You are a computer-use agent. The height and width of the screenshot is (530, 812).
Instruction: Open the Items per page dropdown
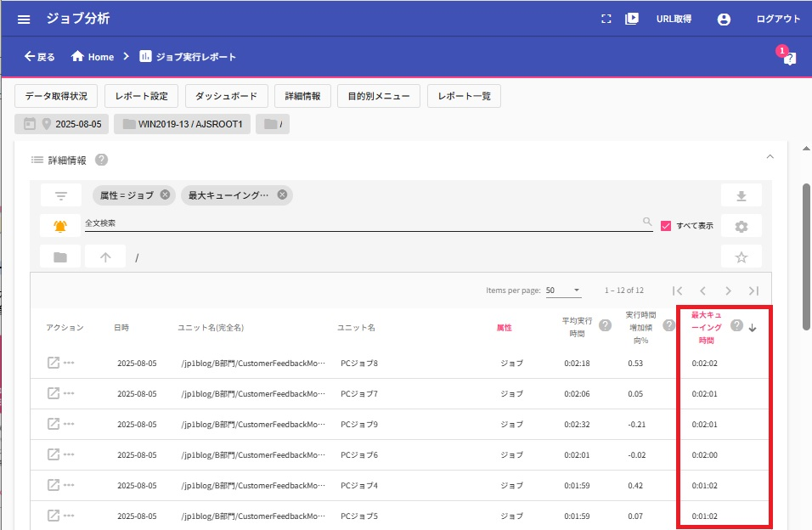coord(563,290)
